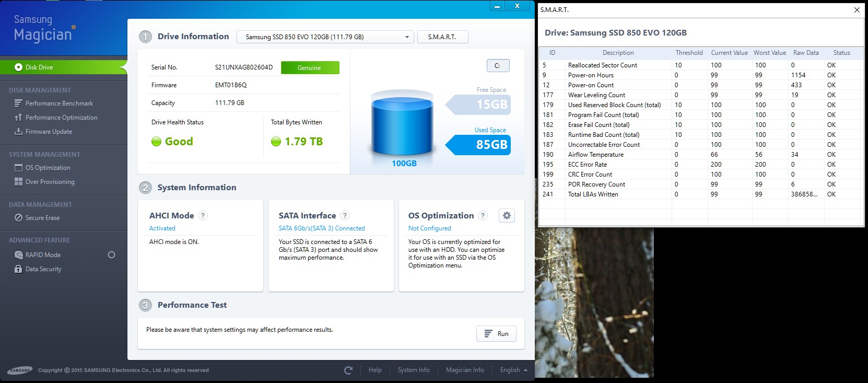This screenshot has height=383, width=868.
Task: Sort S.M.A.R.T. table by ID column
Action: pyautogui.click(x=552, y=53)
